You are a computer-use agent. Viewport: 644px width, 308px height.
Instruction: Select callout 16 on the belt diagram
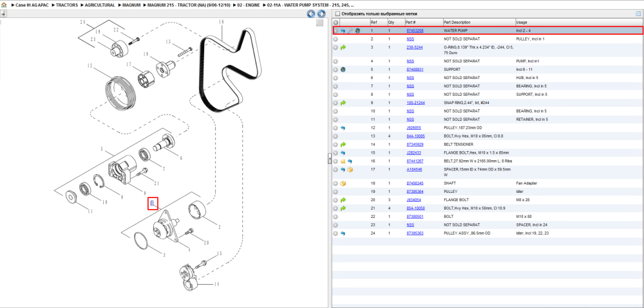click(x=221, y=21)
